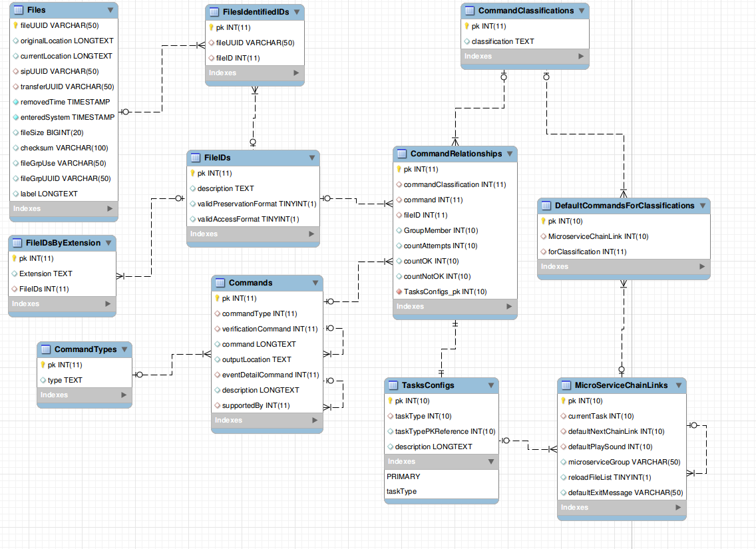Select the validAccessFormat column in FileIDs
Viewport: 756px width, 549px height.
click(248, 219)
